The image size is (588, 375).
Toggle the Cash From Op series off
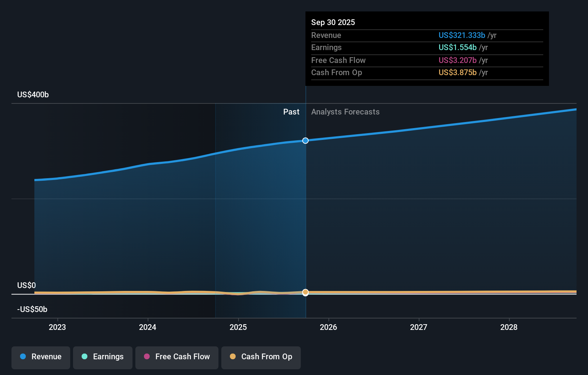[x=261, y=357]
